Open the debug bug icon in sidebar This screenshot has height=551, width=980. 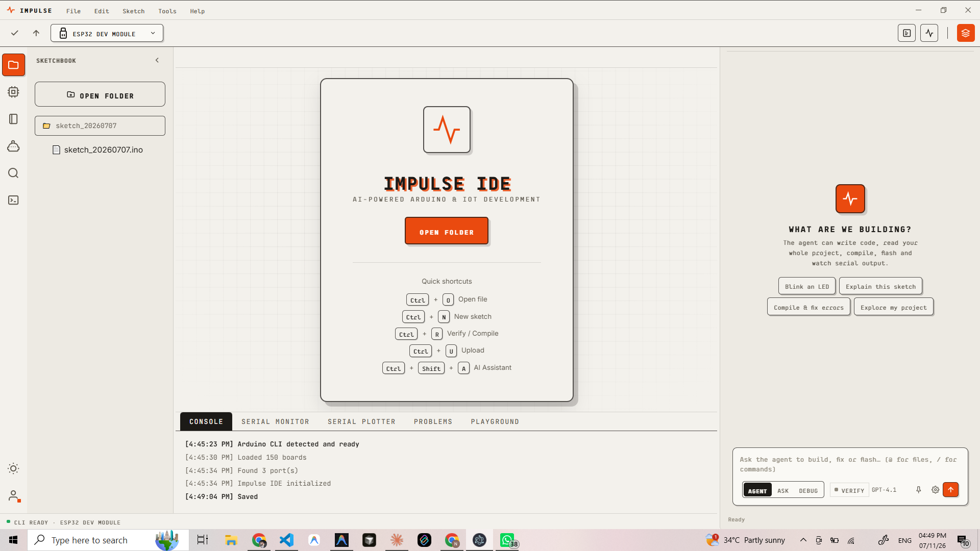tap(14, 146)
